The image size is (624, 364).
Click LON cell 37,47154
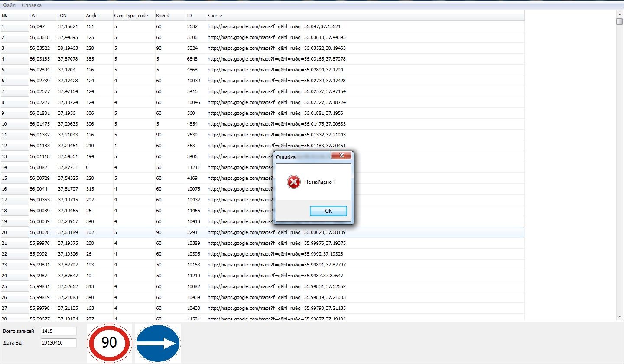[x=70, y=91]
